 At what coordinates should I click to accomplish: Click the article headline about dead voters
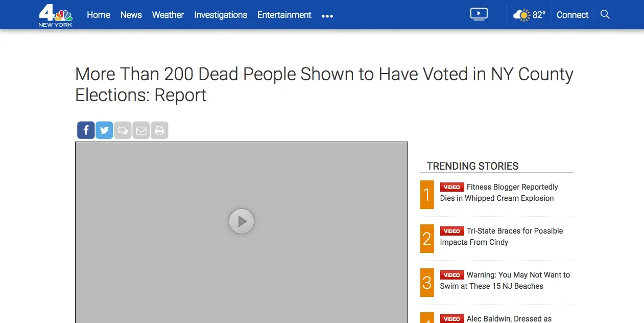click(324, 84)
